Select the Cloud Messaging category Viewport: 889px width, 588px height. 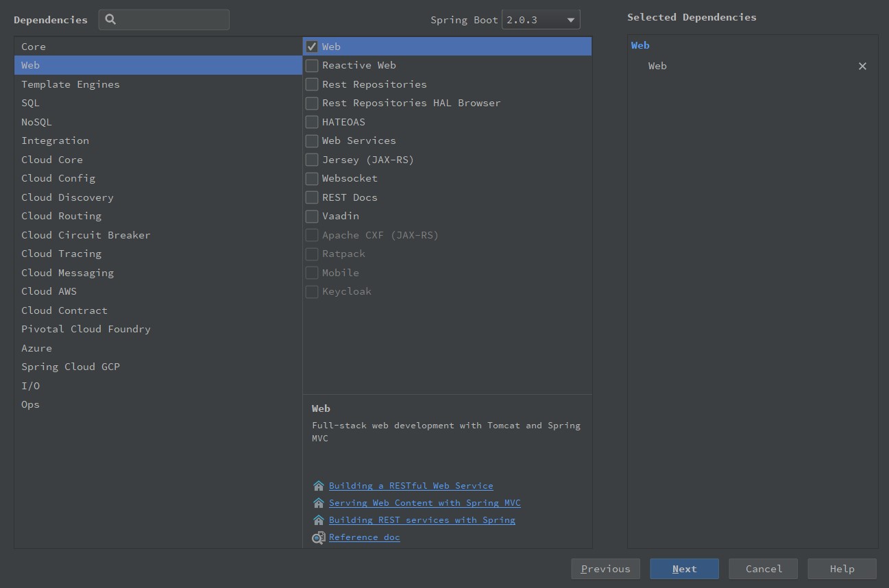pos(158,273)
